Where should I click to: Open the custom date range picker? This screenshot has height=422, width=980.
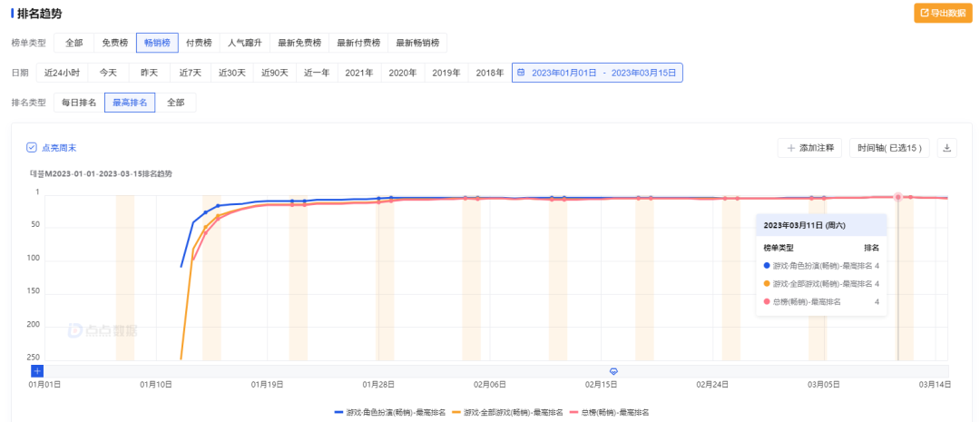tap(597, 73)
